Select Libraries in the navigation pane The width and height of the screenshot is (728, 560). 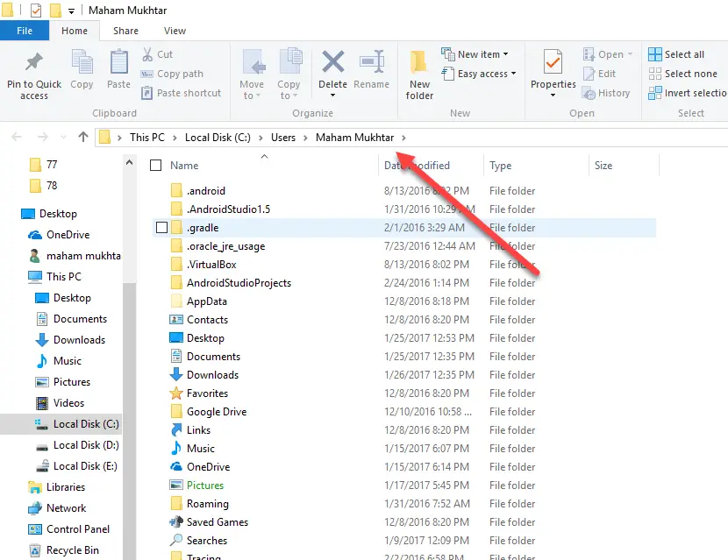(57, 487)
